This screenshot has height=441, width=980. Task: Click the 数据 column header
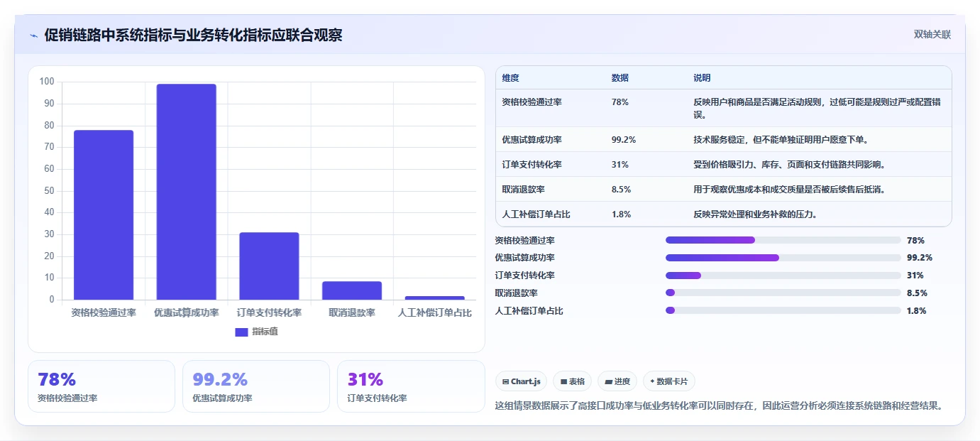pyautogui.click(x=620, y=78)
